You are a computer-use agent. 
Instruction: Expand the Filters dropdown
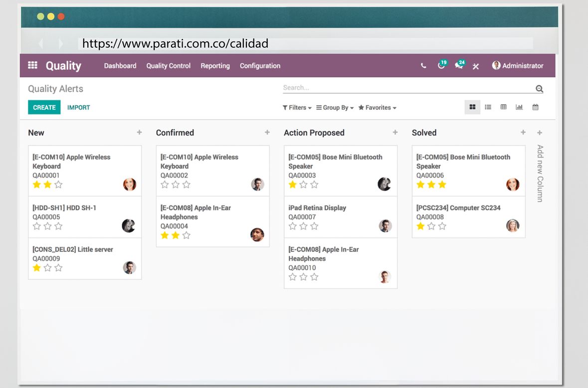point(297,108)
